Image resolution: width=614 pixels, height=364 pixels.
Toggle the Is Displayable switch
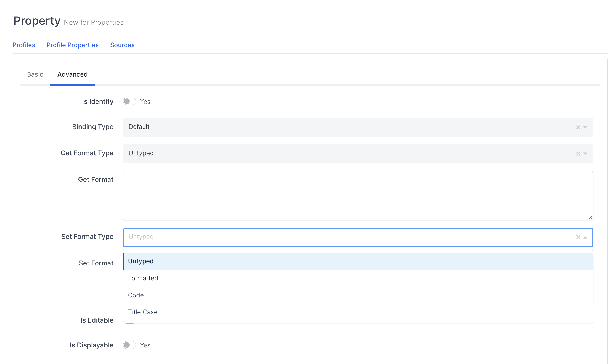coord(130,345)
